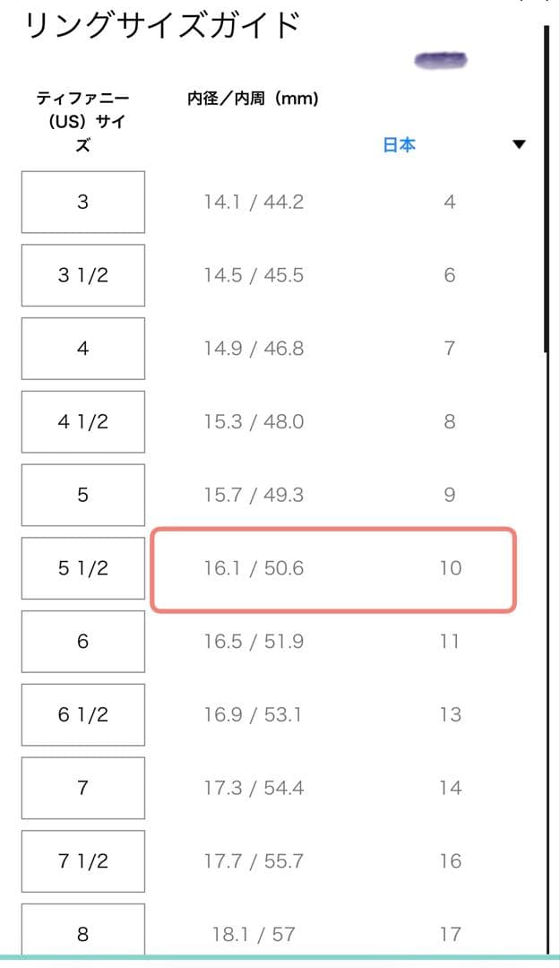Select US size 7 1/2 cell
560x968 pixels.
click(82, 860)
